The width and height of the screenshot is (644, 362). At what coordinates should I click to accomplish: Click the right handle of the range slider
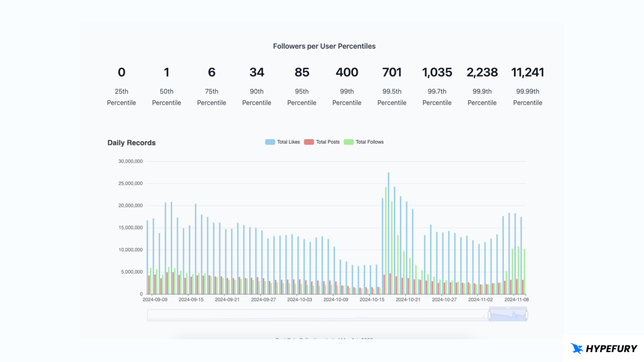click(x=526, y=315)
